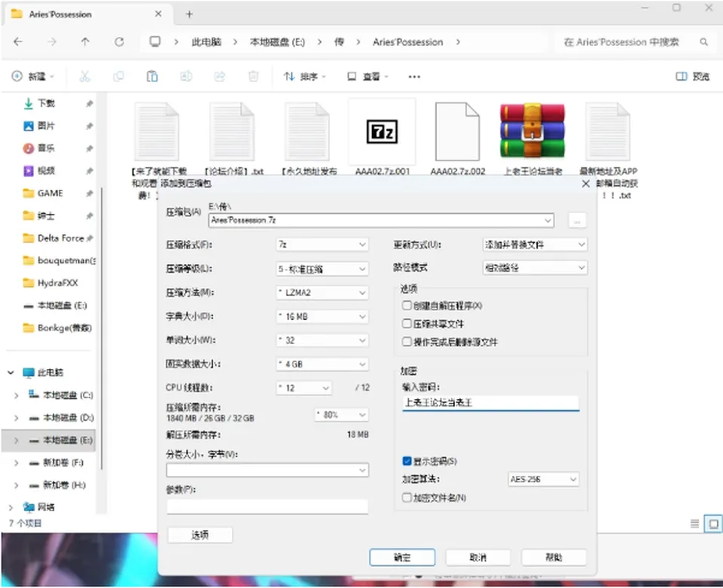Click the password input field

tap(490, 403)
